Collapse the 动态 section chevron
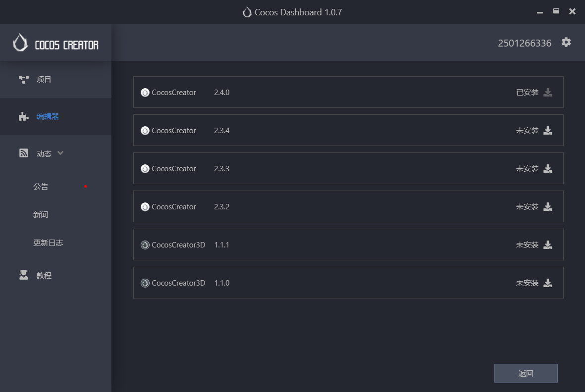This screenshot has width=585, height=392. 60,153
